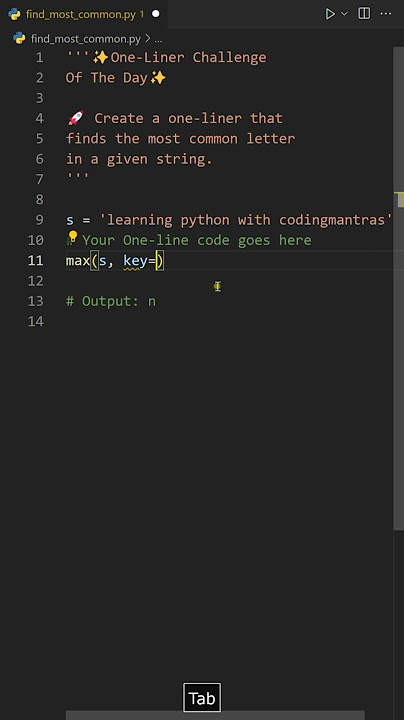This screenshot has height=720, width=404.
Task: Click the string 'learning python with codingmantras'
Action: pyautogui.click(x=246, y=219)
